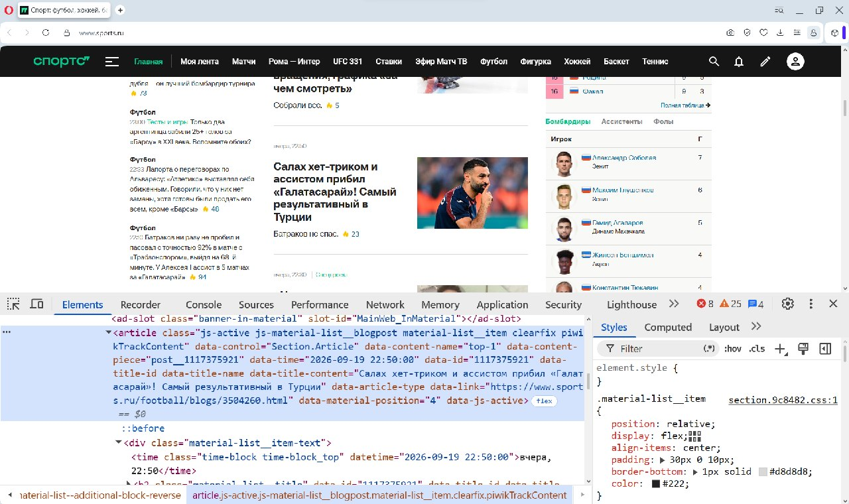The image size is (849, 504).
Task: Expand the border-bottom shorthand triangle
Action: click(694, 472)
